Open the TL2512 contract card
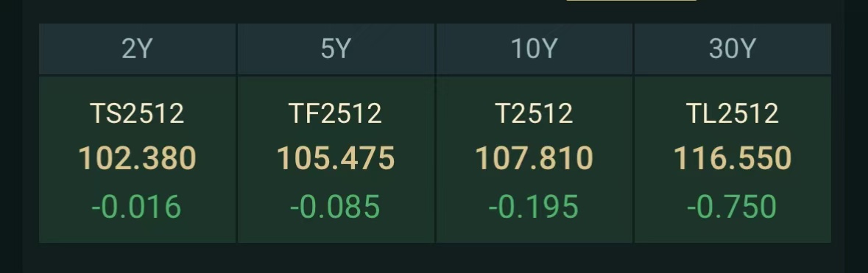 point(733,160)
